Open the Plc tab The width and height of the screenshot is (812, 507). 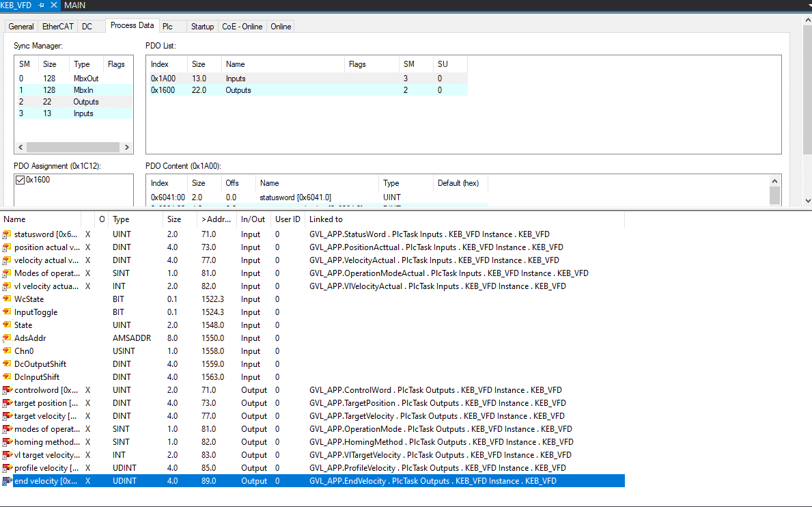pyautogui.click(x=167, y=27)
